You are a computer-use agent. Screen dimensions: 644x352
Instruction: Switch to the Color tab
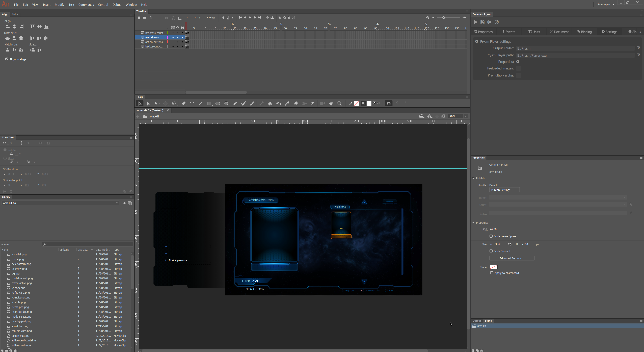tap(15, 14)
